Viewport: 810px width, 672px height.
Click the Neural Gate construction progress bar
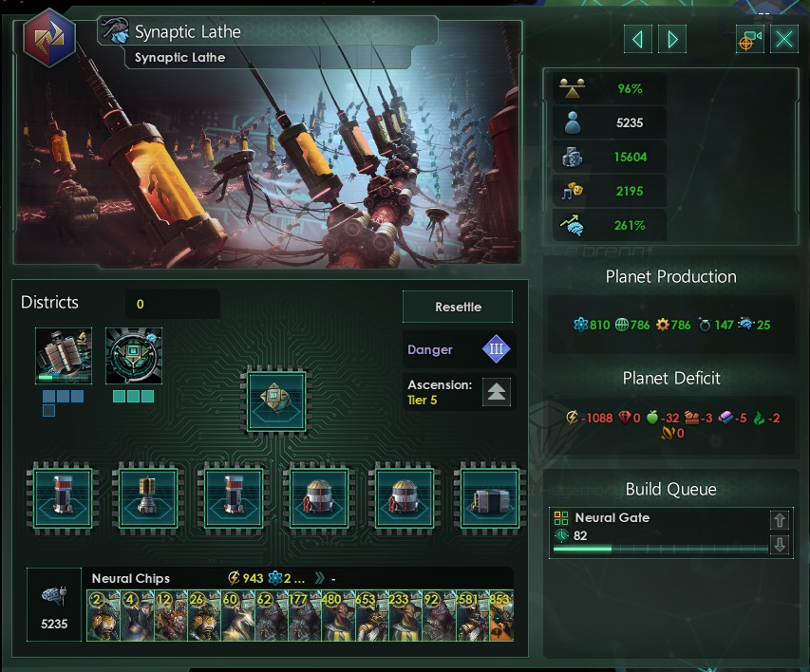661,549
